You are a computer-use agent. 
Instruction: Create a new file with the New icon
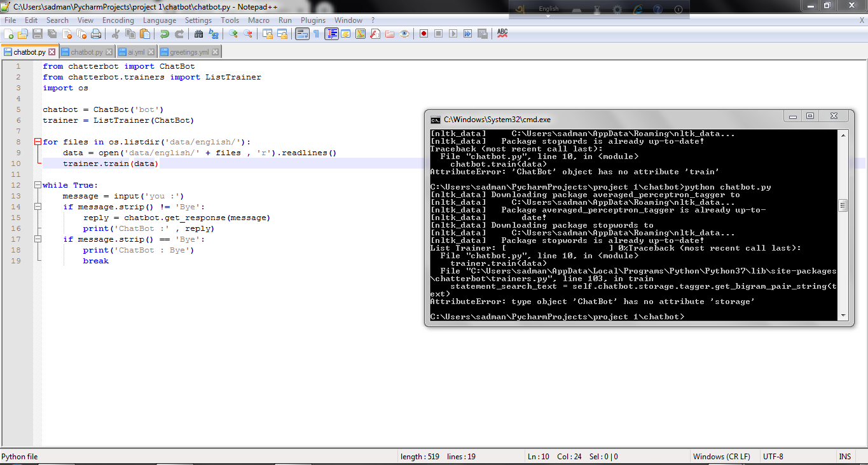[8, 33]
